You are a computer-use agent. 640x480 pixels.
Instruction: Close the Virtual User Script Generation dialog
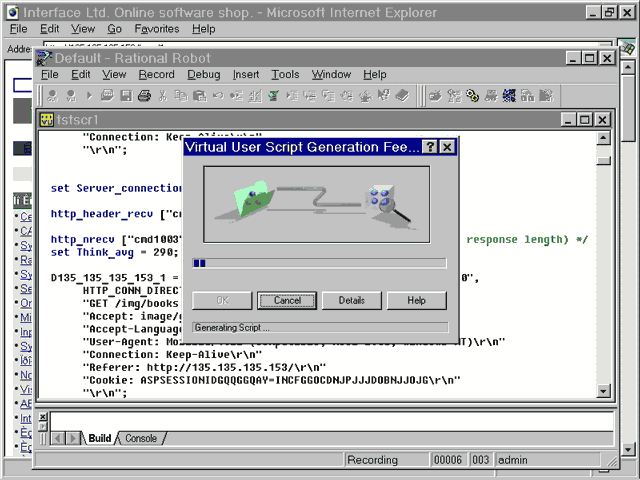[447, 147]
